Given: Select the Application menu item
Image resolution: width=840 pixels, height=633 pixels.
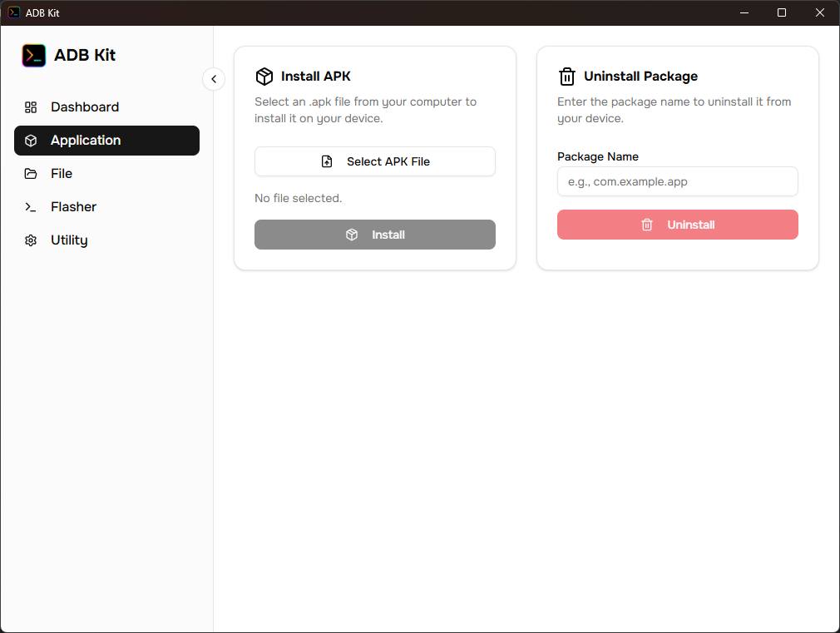Looking at the screenshot, I should 106,141.
